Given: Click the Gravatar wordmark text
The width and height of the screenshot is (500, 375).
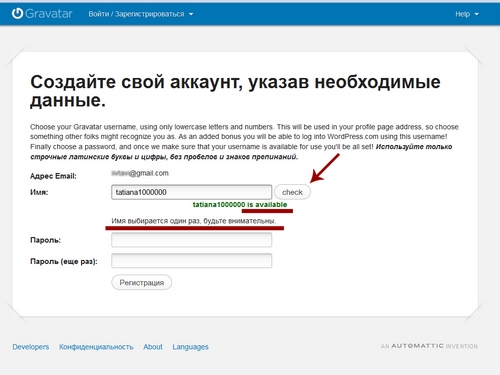Looking at the screenshot, I should click(49, 14).
